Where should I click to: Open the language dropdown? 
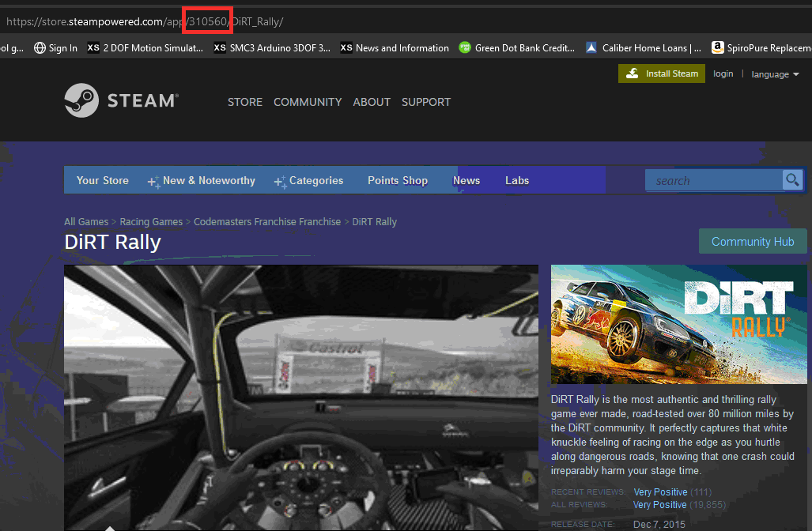(x=775, y=74)
